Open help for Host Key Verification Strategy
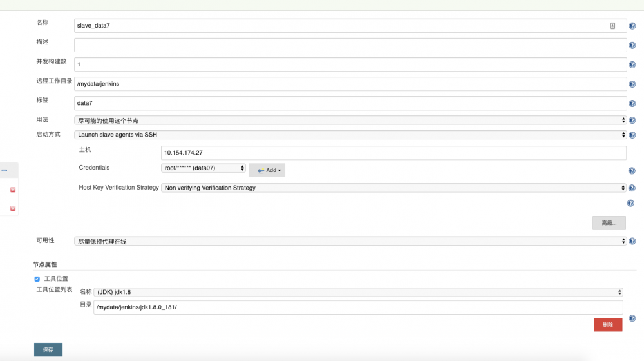The image size is (644, 361). coord(632,188)
